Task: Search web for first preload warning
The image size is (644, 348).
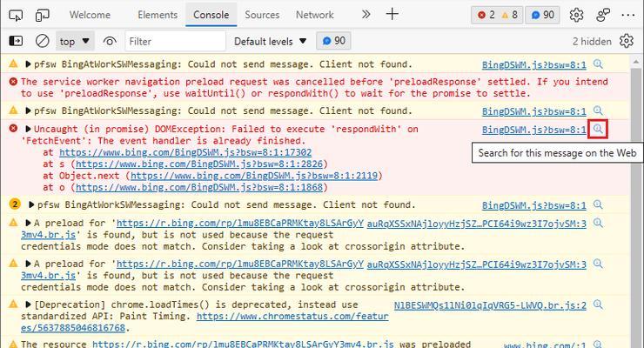Action: [598, 223]
